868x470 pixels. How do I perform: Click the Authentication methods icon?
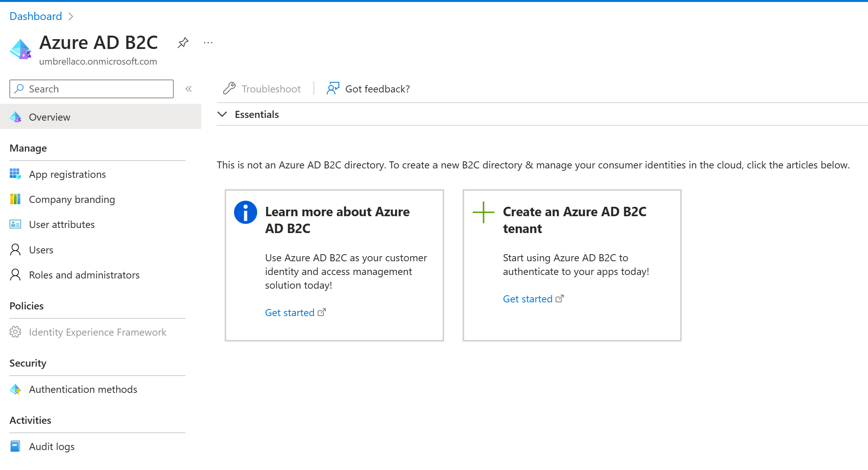(15, 389)
